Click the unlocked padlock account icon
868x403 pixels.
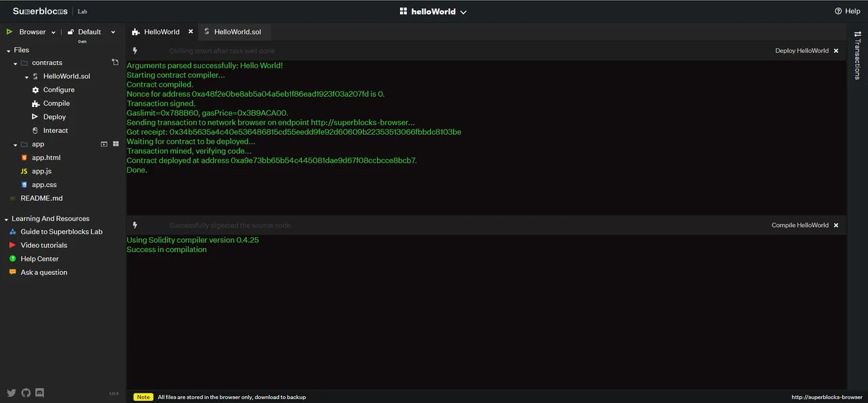click(71, 32)
